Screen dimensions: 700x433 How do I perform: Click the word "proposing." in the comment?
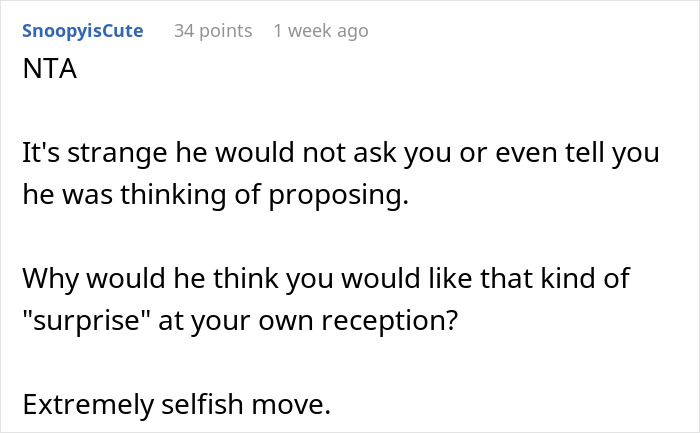347,195
